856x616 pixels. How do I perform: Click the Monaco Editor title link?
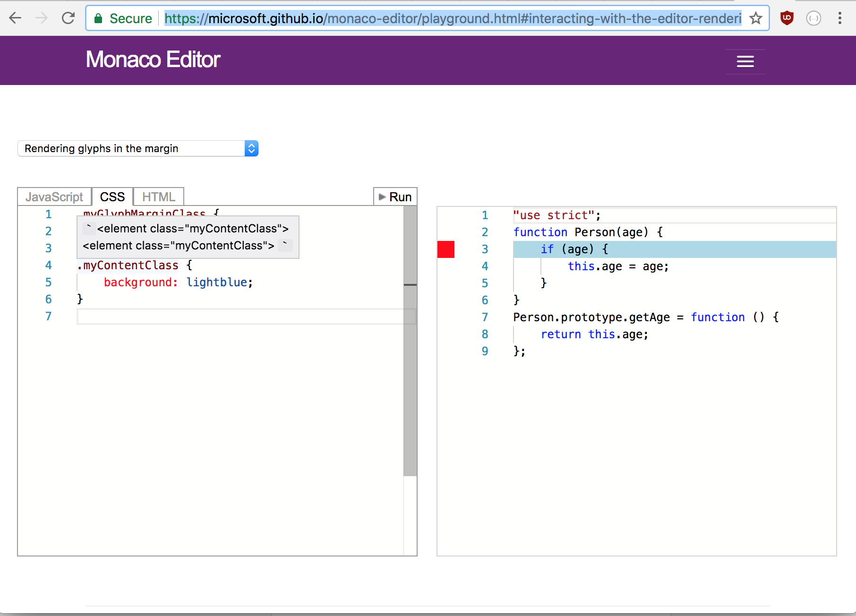(x=153, y=60)
